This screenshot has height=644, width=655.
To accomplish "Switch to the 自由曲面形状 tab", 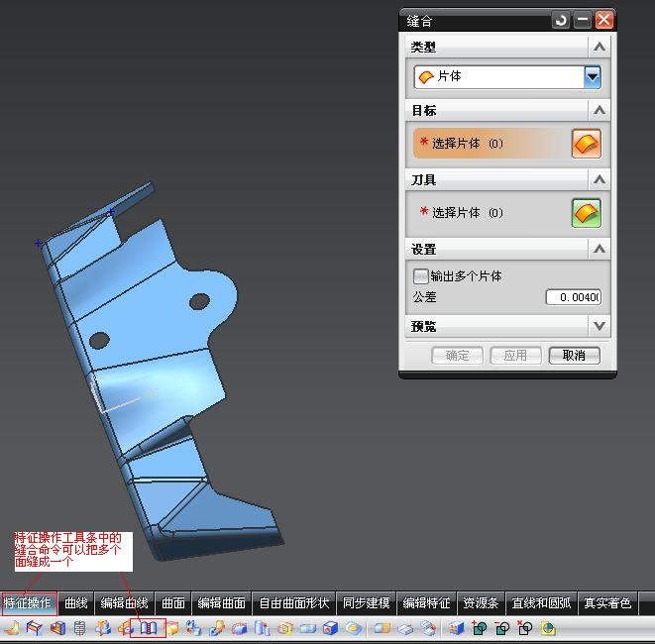I will [294, 603].
